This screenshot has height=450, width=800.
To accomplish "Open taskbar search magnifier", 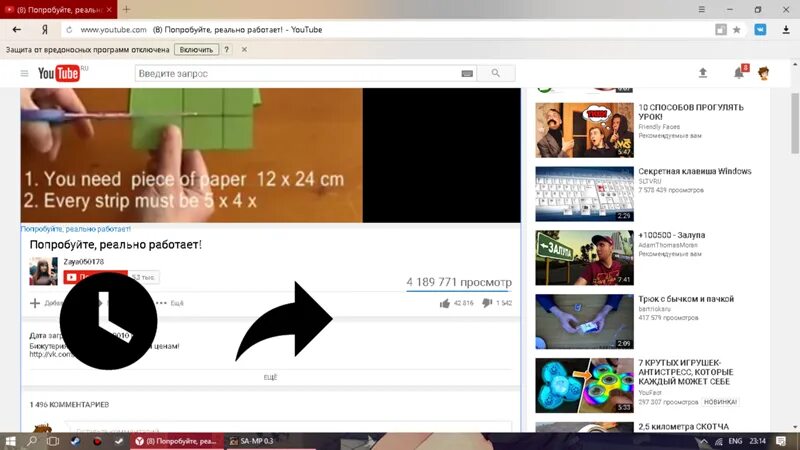I will coord(32,441).
